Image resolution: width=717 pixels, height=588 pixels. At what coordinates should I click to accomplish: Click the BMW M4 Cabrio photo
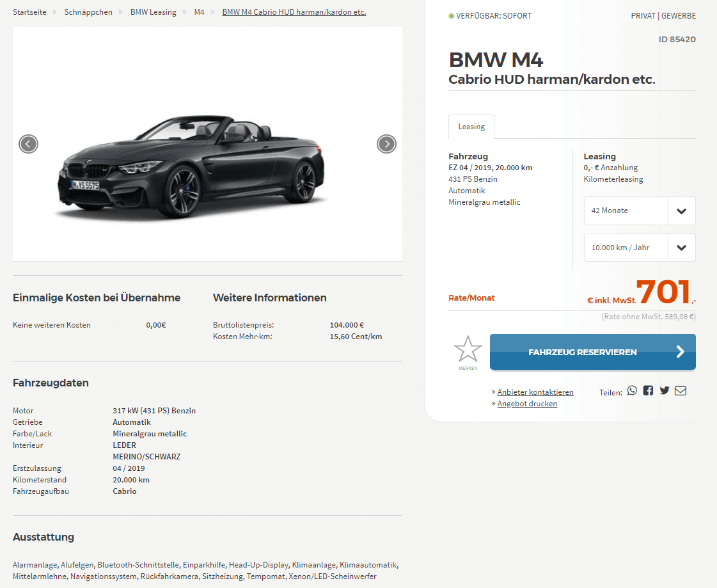(192, 167)
